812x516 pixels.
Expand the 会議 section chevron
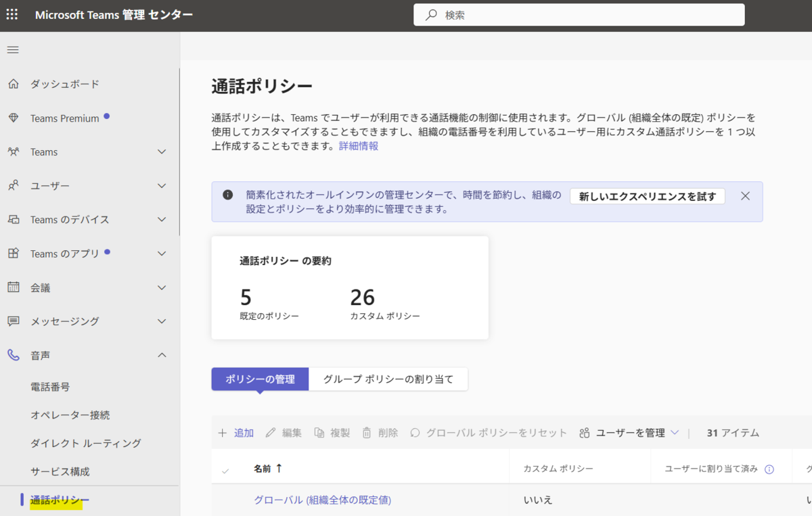pyautogui.click(x=162, y=287)
